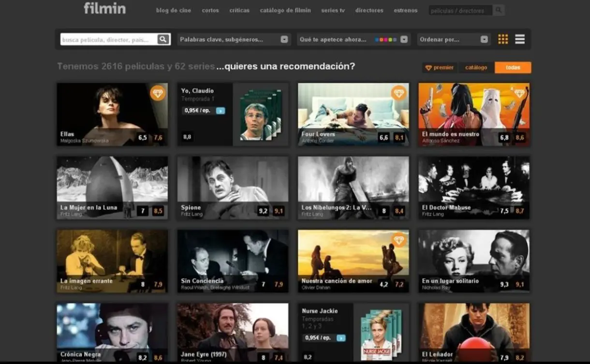This screenshot has height=364, width=590.
Task: Select the catálogo filter tab
Action: coord(476,68)
